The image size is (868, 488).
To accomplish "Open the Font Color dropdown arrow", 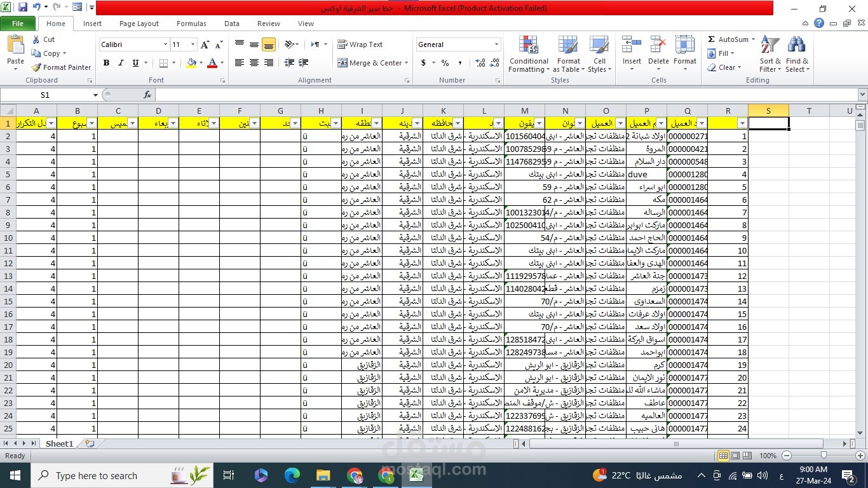I will coord(221,63).
